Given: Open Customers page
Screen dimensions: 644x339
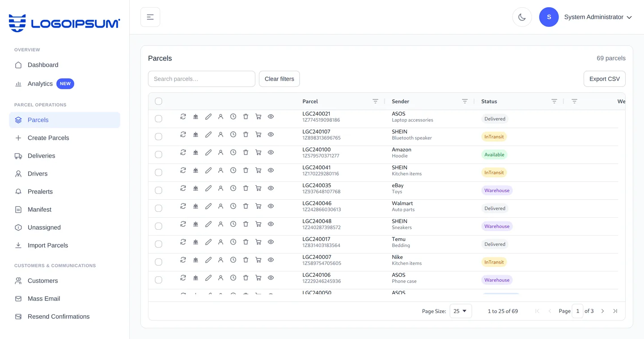Looking at the screenshot, I should 64,281.
